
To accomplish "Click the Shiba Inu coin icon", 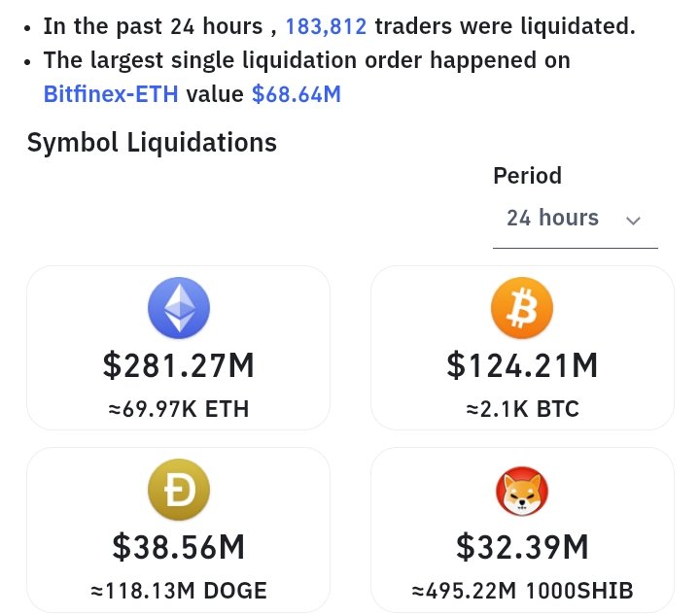I will tap(522, 490).
